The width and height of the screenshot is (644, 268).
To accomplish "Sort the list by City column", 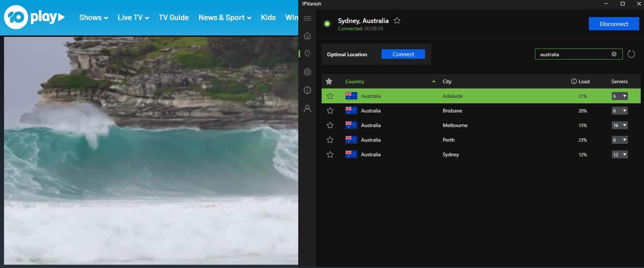I will coord(447,81).
